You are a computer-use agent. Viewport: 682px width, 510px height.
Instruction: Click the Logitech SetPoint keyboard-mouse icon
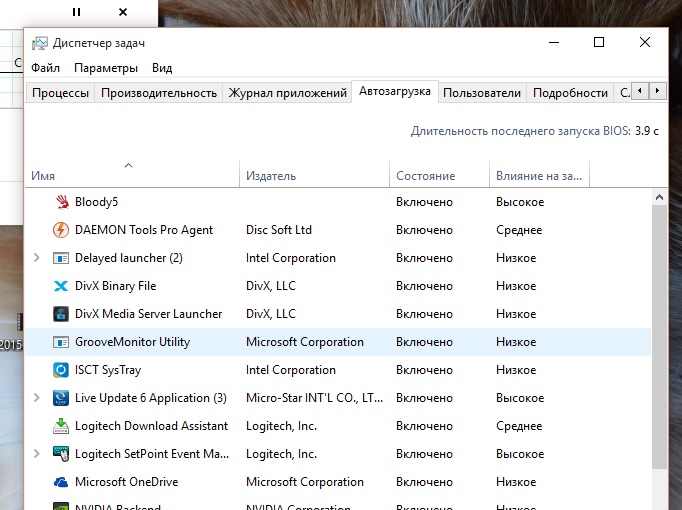(61, 454)
